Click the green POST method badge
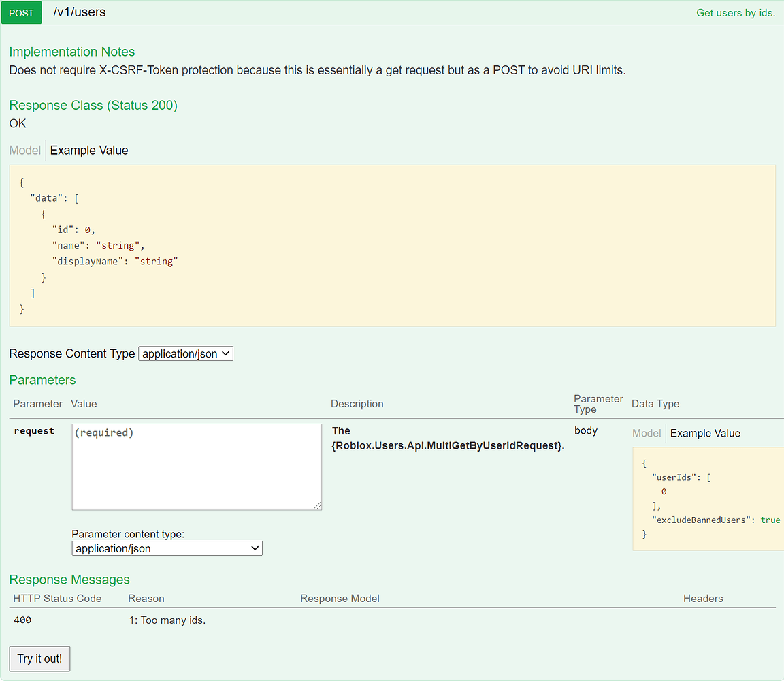This screenshot has width=784, height=681. (22, 13)
